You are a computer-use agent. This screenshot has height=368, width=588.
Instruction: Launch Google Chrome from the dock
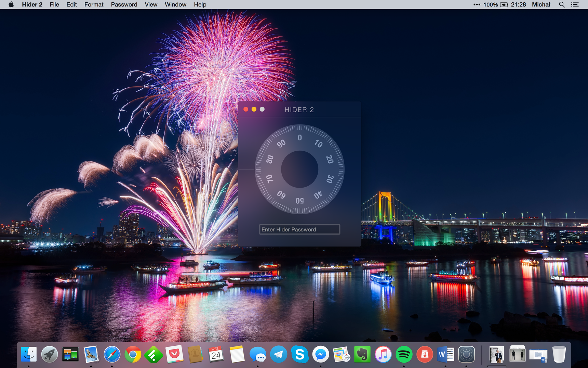(x=133, y=355)
